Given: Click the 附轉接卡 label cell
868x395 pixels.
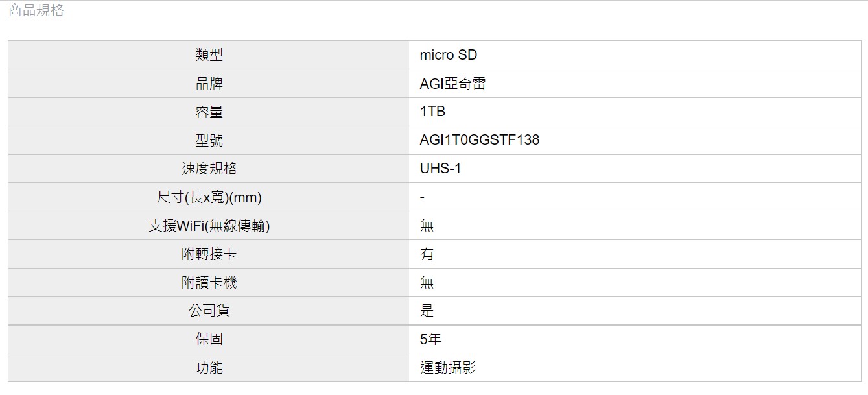Looking at the screenshot, I should coord(209,254).
